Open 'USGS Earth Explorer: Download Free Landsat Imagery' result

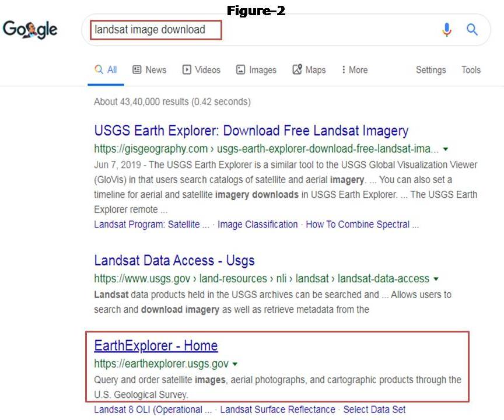[x=251, y=131]
